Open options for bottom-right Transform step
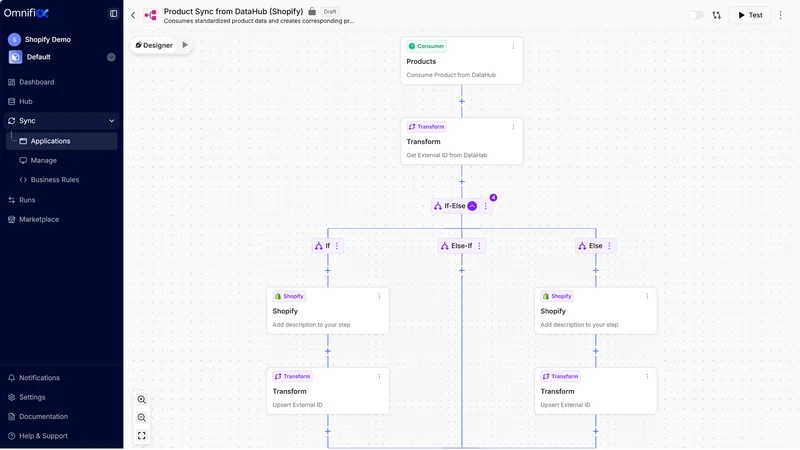 click(x=647, y=377)
